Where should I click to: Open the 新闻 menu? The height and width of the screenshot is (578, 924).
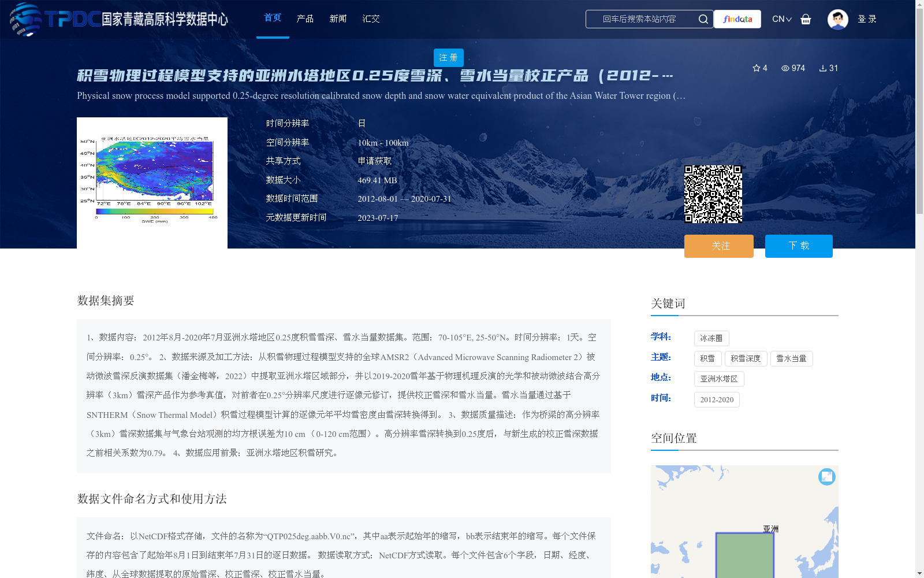pos(338,19)
